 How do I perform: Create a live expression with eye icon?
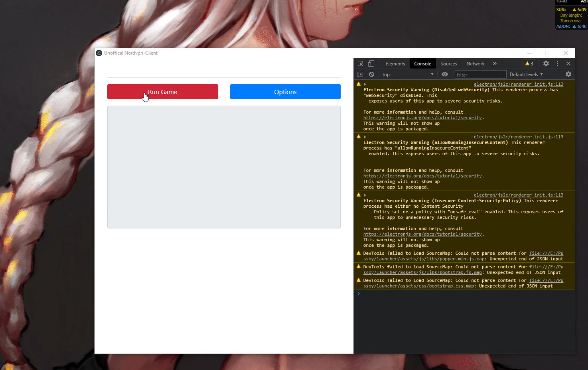[x=445, y=74]
